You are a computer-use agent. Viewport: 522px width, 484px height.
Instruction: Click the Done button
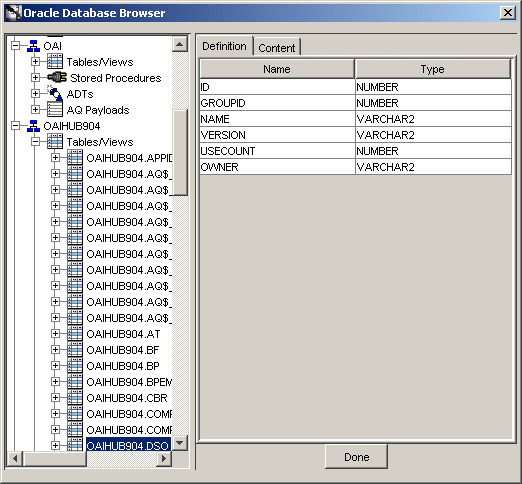click(356, 457)
